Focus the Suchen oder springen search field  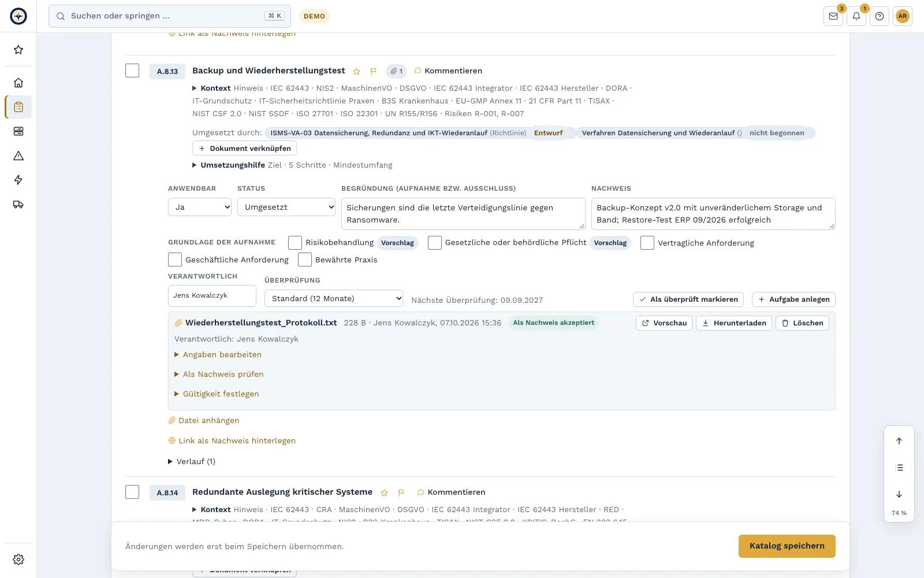coord(170,16)
